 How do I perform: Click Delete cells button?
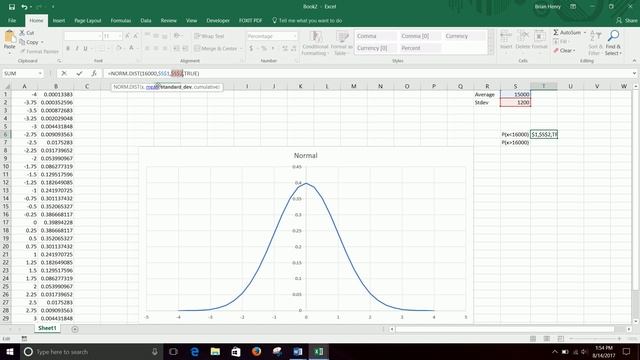point(522,40)
